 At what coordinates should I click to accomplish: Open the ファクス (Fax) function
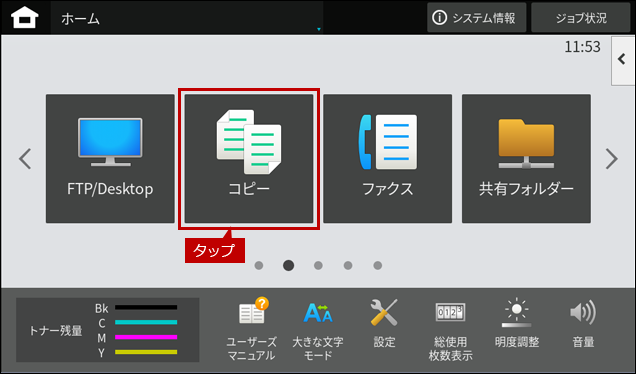387,159
